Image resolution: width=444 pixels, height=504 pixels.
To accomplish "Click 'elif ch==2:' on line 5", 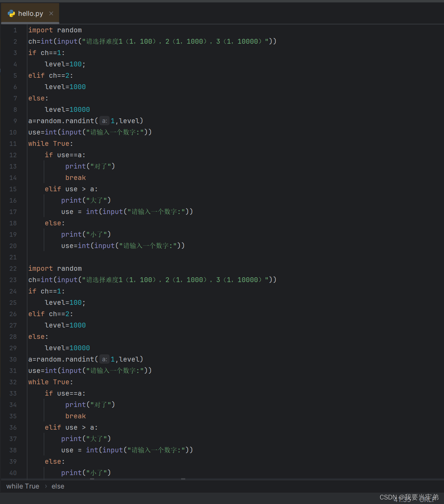I will [x=51, y=76].
